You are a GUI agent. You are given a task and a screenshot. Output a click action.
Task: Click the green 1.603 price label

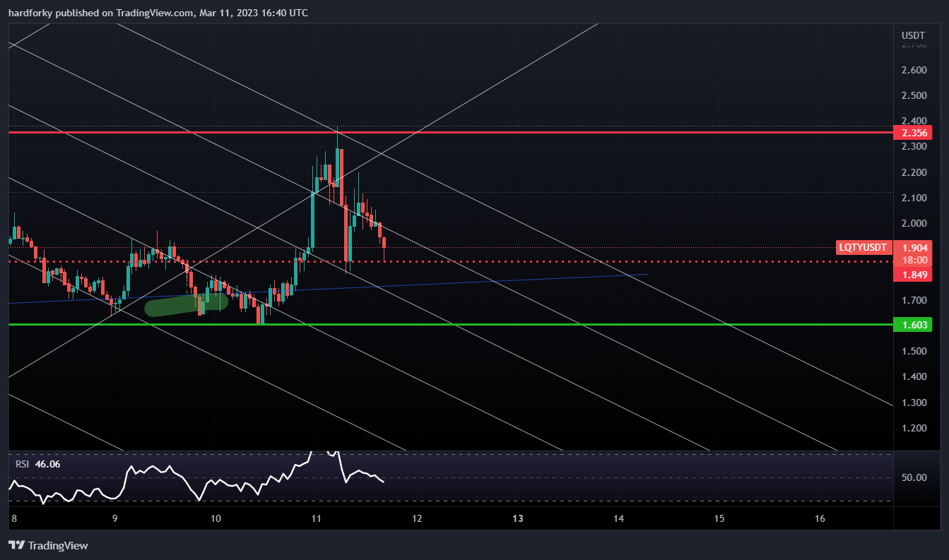pyautogui.click(x=912, y=325)
